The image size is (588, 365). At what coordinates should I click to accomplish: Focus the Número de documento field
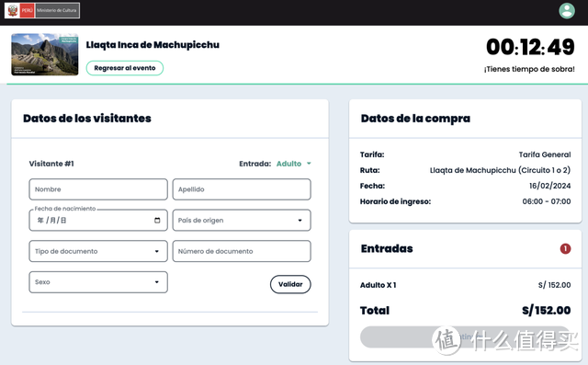pos(242,251)
